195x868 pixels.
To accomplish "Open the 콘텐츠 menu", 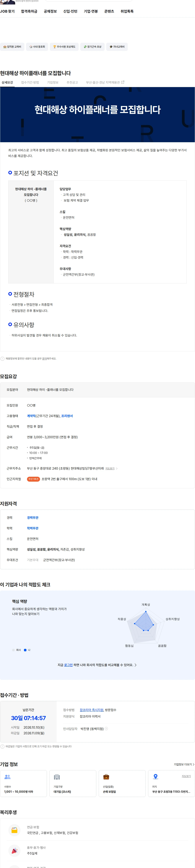I will (109, 11).
